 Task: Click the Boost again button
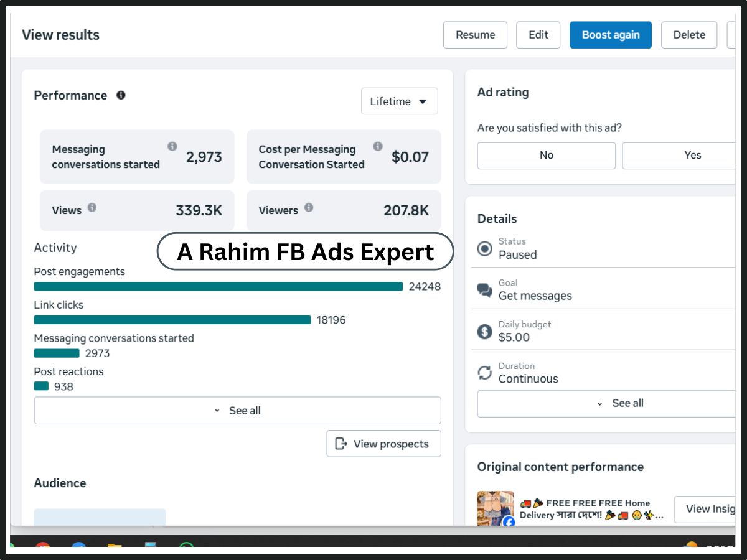(x=611, y=35)
